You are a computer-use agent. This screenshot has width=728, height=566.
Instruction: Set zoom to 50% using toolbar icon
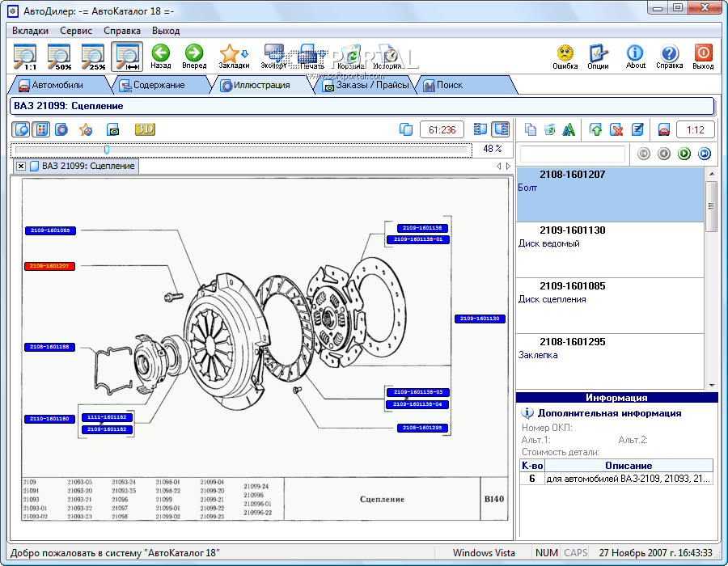pos(59,55)
